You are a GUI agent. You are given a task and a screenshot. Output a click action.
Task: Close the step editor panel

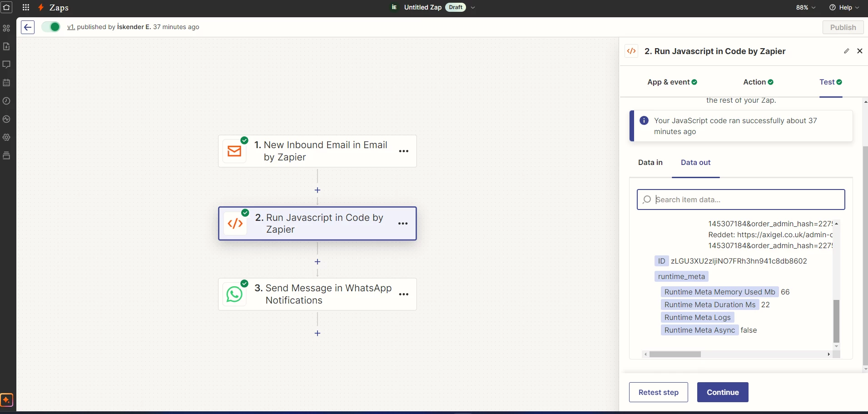tap(859, 51)
